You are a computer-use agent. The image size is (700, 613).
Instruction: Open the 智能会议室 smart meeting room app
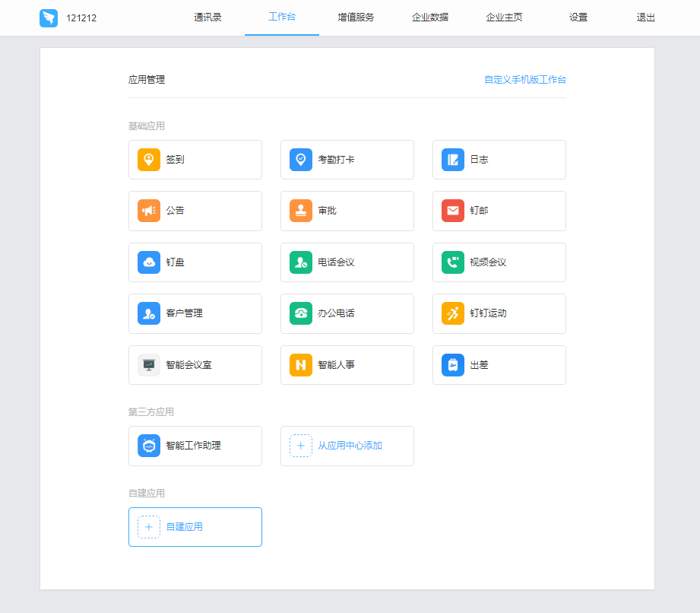pos(195,365)
